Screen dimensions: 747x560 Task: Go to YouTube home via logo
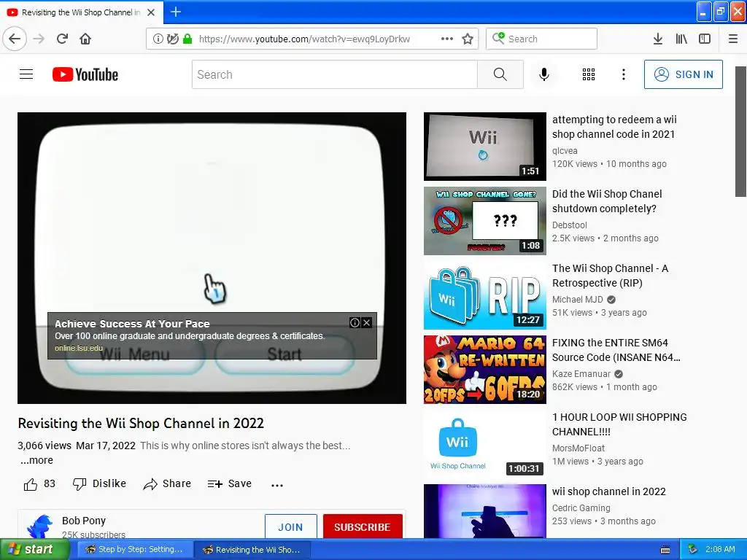click(85, 74)
